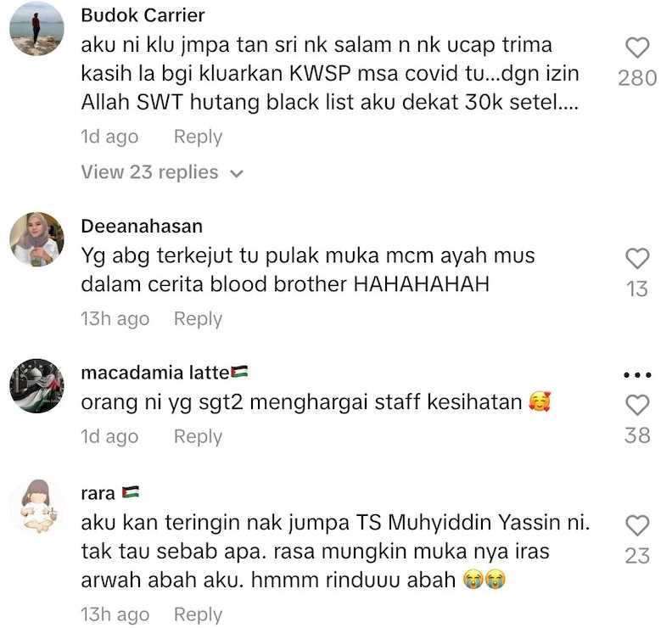Open rara's cartoon avatar

(x=36, y=507)
